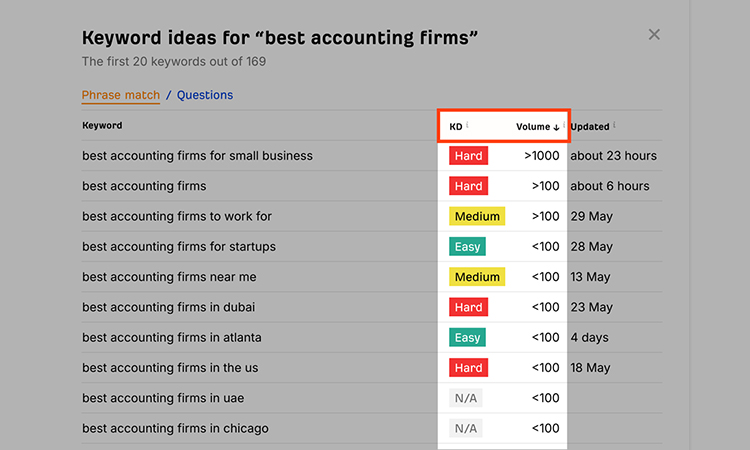Image resolution: width=750 pixels, height=450 pixels.
Task: Close the keyword ideas dialog
Action: pyautogui.click(x=654, y=34)
